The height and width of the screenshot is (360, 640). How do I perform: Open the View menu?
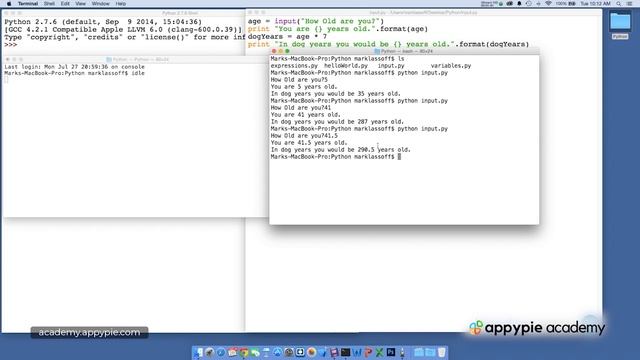(x=80, y=4)
